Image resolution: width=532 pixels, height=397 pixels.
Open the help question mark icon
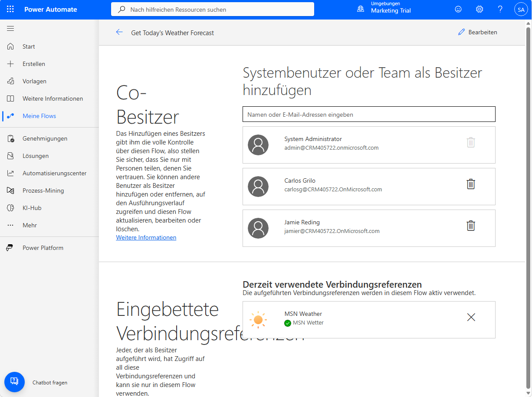500,9
